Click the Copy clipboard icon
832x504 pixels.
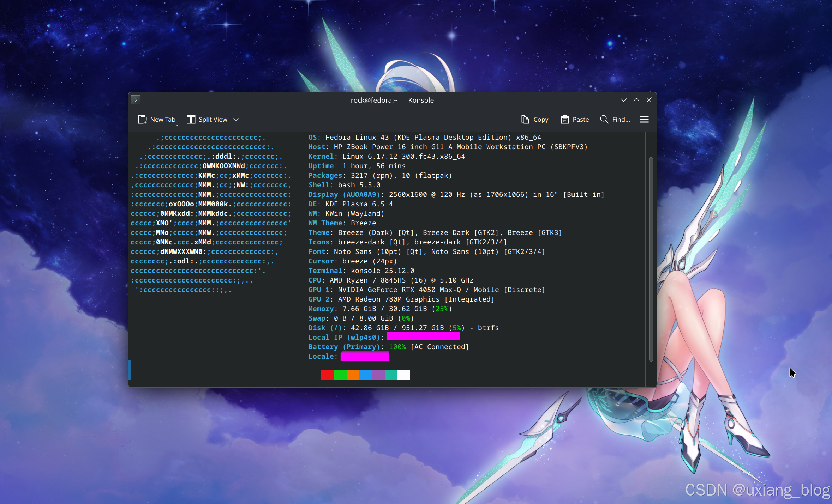click(525, 120)
